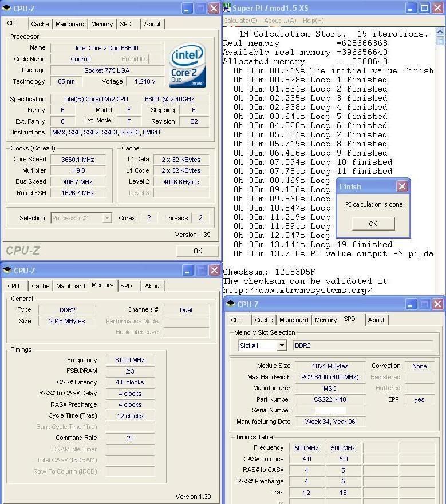
Task: Click the Super PI title bar icon
Action: (x=227, y=7)
